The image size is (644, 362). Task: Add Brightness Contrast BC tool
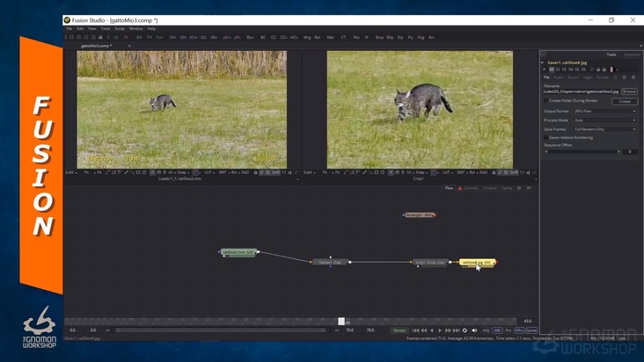click(263, 37)
